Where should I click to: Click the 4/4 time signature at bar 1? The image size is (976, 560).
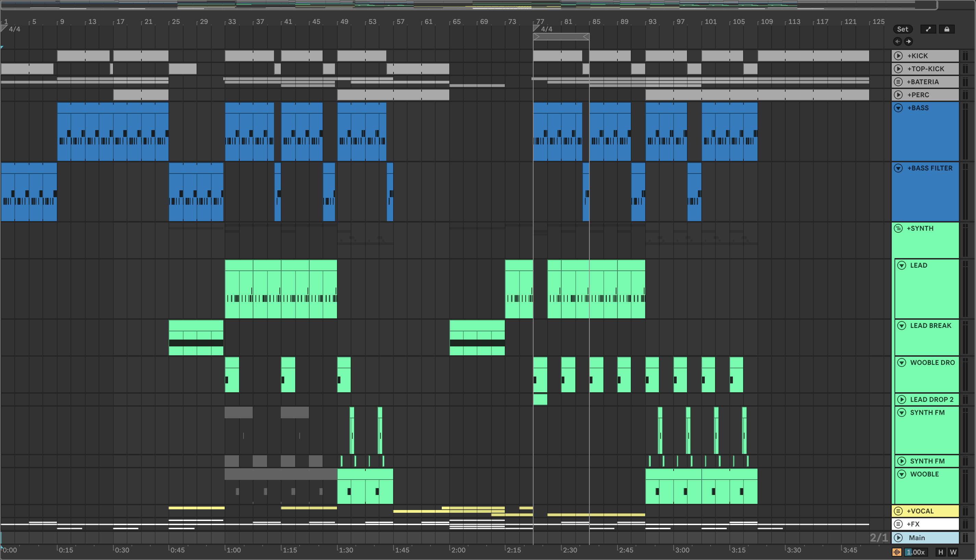(x=14, y=29)
